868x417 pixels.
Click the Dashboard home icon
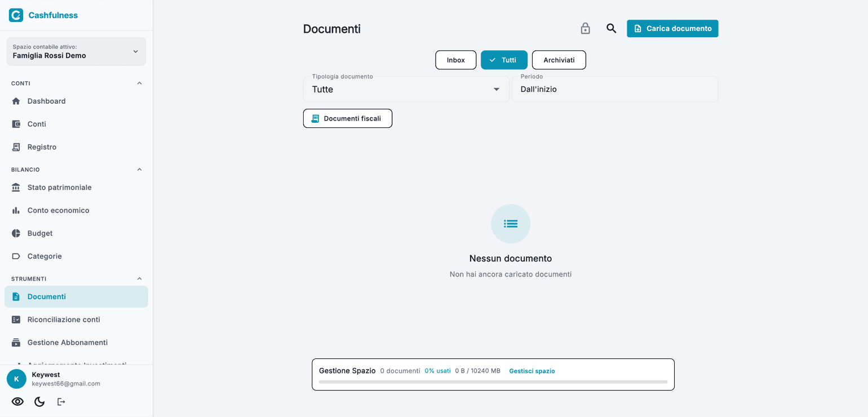[x=16, y=101]
